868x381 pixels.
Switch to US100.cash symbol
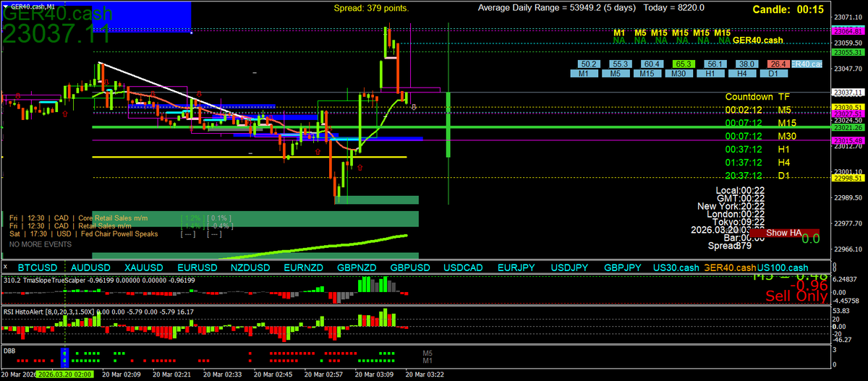click(x=783, y=267)
